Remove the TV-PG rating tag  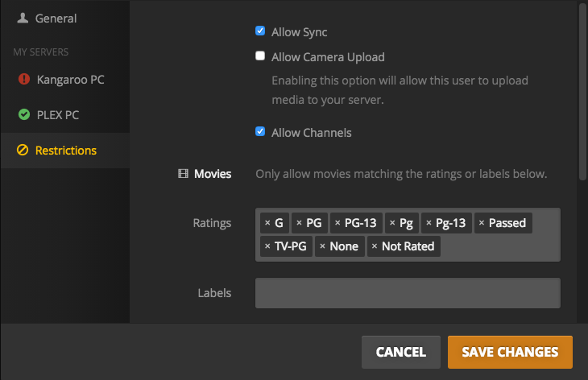point(267,246)
